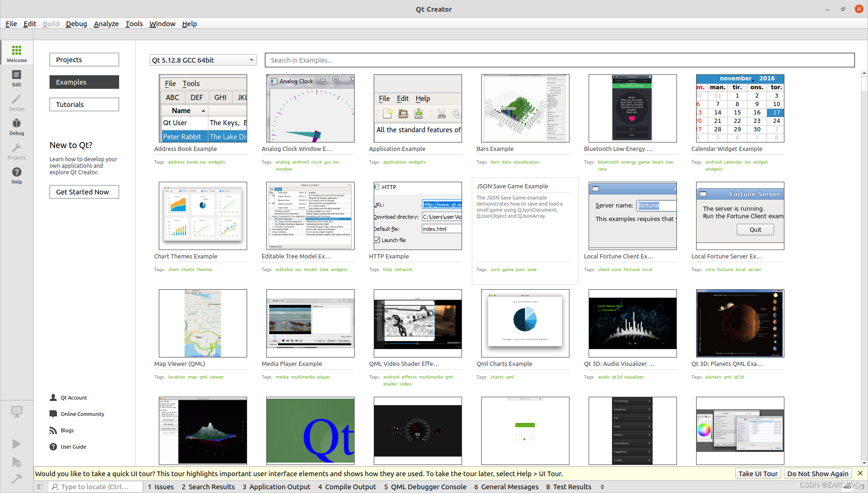Click Get Started Now button

click(84, 192)
